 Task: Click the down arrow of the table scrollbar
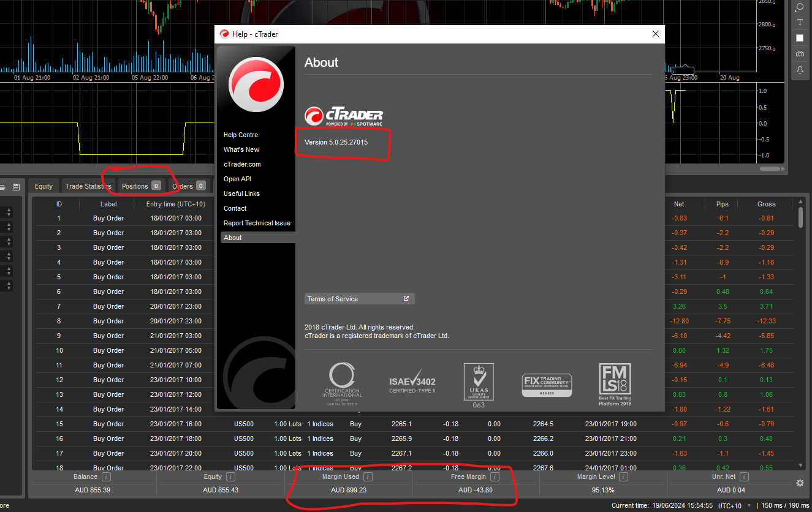pyautogui.click(x=800, y=465)
